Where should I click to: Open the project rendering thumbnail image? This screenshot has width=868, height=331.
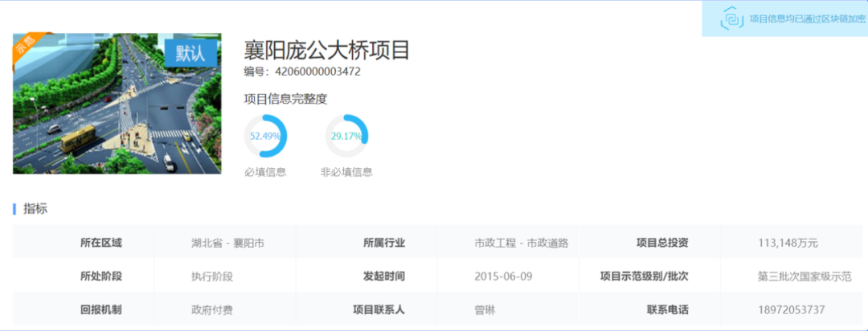point(117,104)
